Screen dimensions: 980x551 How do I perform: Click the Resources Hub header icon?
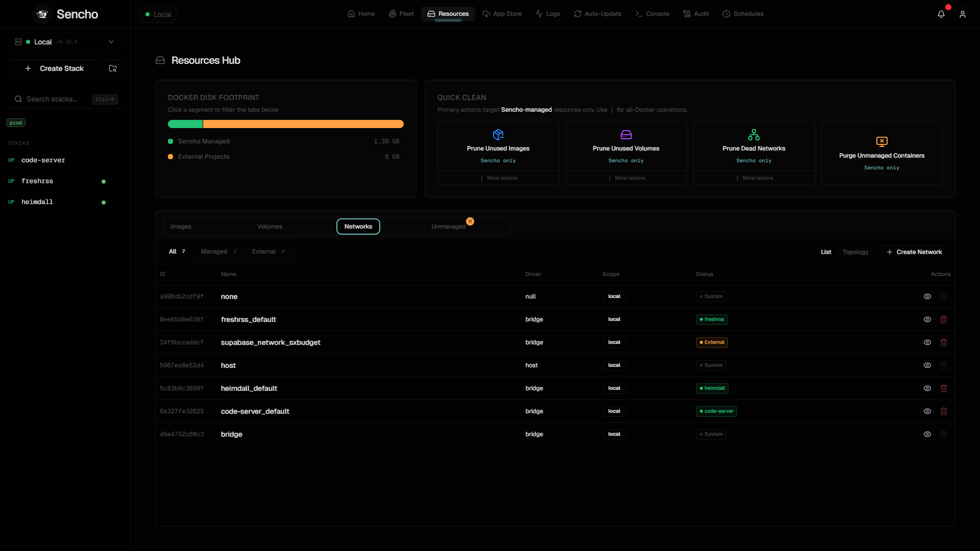tap(160, 60)
